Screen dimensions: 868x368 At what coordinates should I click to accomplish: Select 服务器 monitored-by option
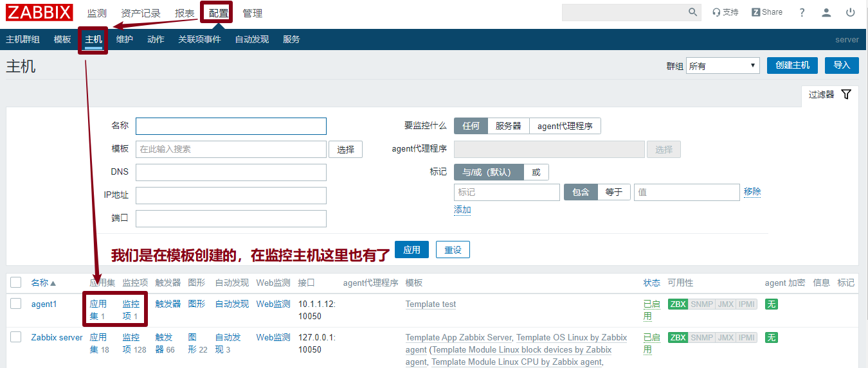tap(508, 126)
